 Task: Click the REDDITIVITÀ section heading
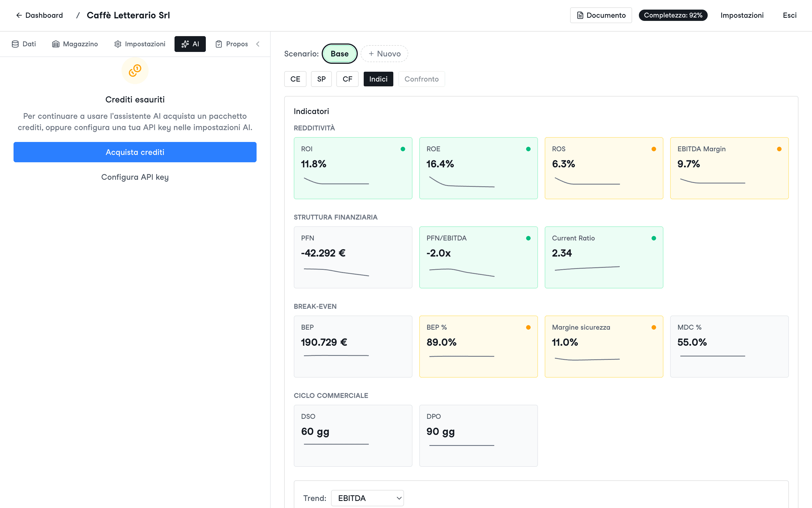(x=314, y=128)
